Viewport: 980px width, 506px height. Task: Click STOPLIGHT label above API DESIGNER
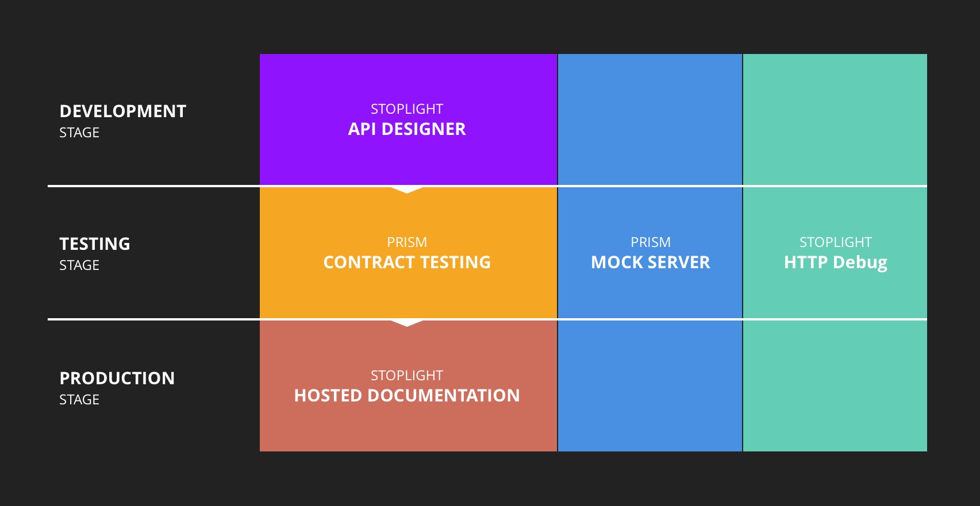tap(407, 109)
